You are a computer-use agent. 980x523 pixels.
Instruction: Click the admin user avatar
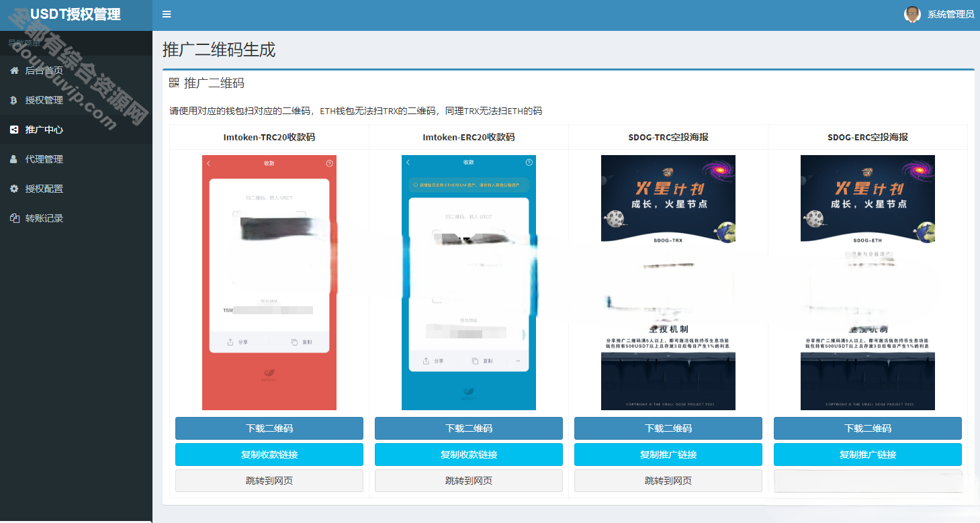(912, 14)
